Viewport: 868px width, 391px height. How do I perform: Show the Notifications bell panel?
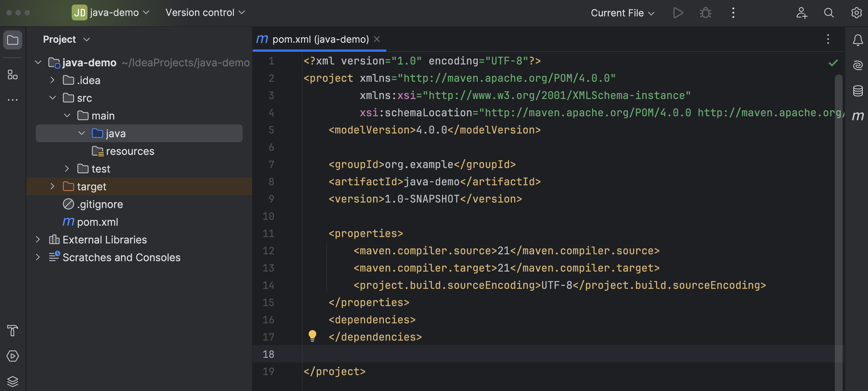(858, 40)
